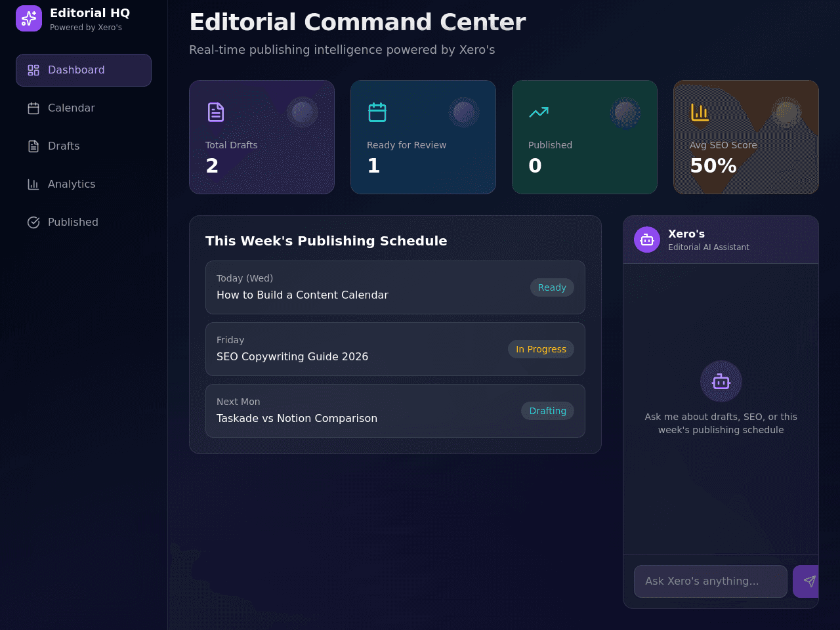The image size is (840, 630).
Task: Open the Dashboard sidebar item
Action: click(x=83, y=70)
